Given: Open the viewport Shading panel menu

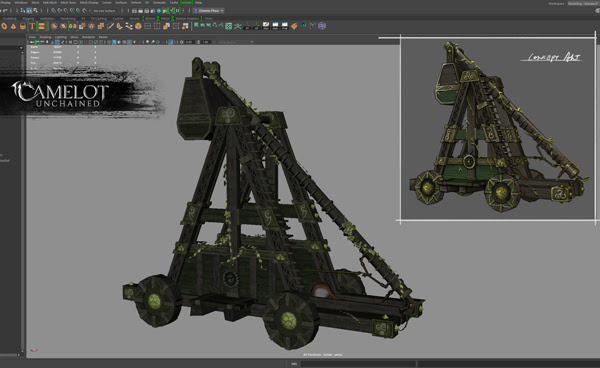Looking at the screenshot, I should tap(45, 37).
